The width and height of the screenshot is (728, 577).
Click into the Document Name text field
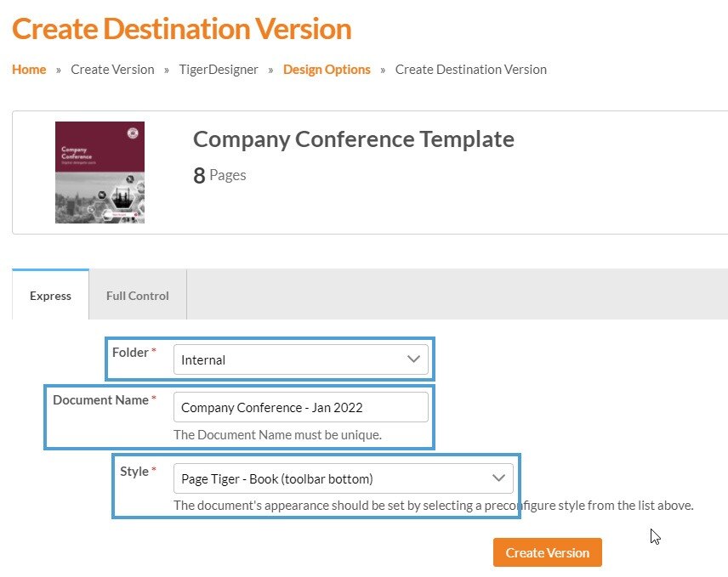pos(300,407)
